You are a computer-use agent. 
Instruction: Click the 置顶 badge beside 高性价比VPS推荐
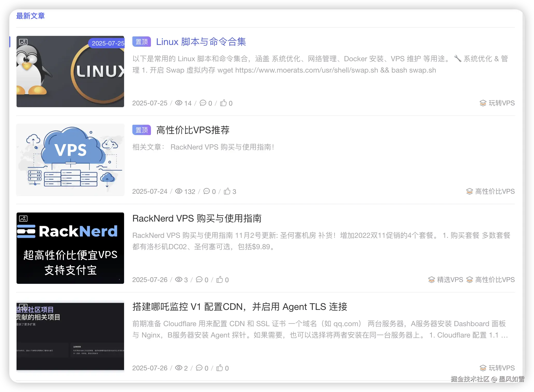click(142, 130)
